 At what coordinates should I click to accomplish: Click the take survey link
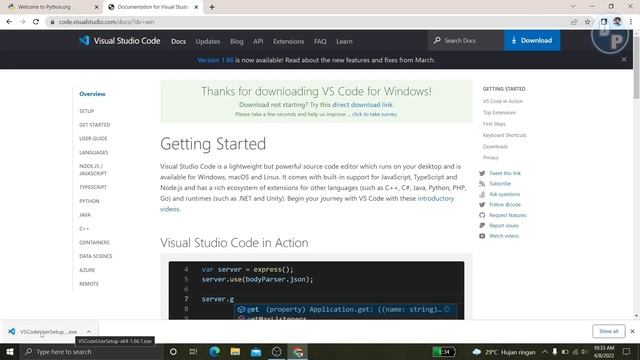(374, 114)
